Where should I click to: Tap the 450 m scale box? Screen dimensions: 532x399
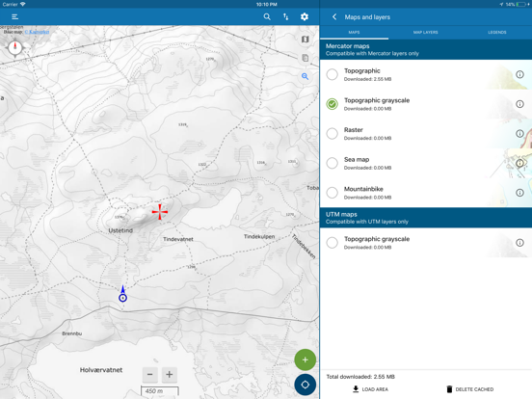159,391
